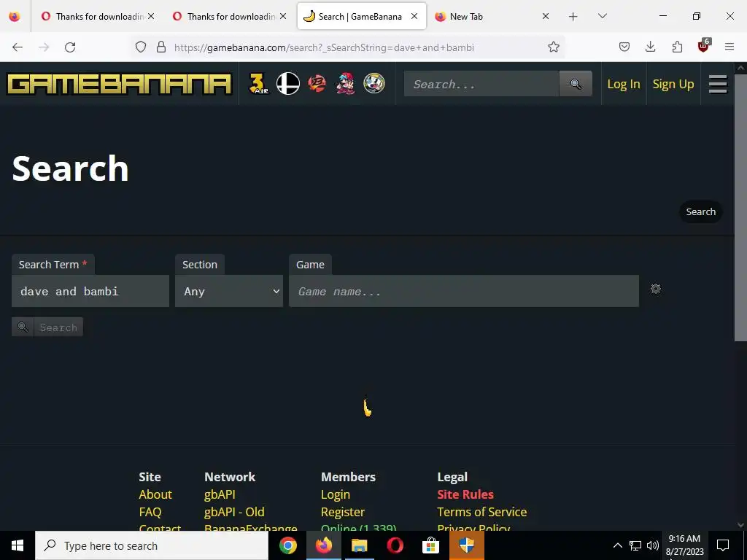Open the Friday Night Funkin game icon
Screen dimensions: 747x560
coord(345,84)
